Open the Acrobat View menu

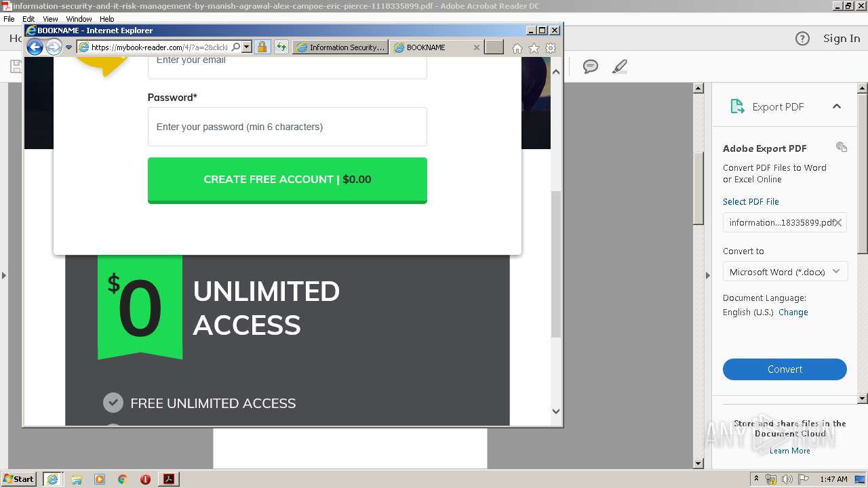tap(50, 19)
